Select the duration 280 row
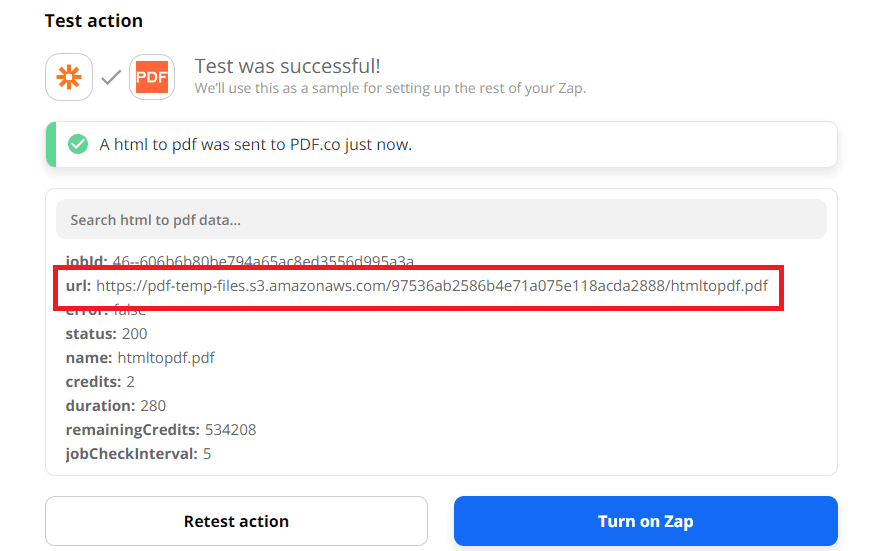This screenshot has height=551, width=883. point(116,406)
